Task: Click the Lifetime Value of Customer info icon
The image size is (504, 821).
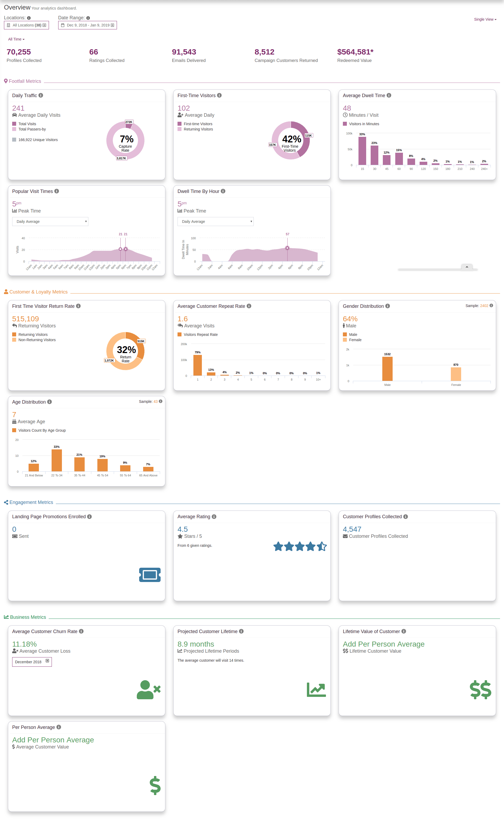Action: pyautogui.click(x=404, y=631)
